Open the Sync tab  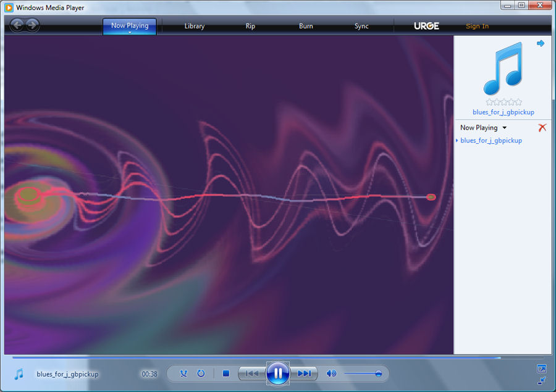click(x=361, y=26)
